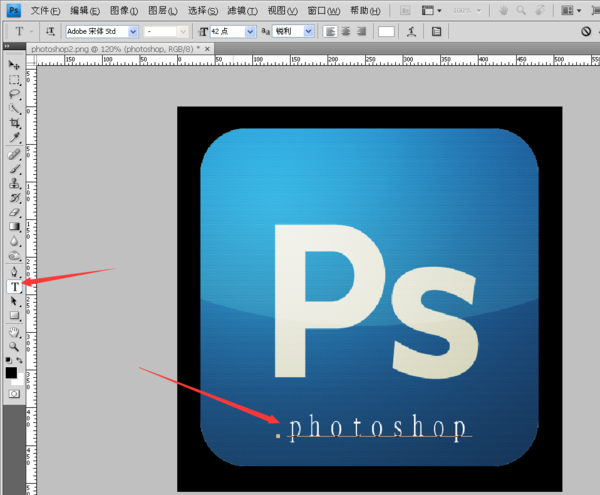Image resolution: width=600 pixels, height=495 pixels.
Task: Select the Lasso tool
Action: pyautogui.click(x=14, y=94)
